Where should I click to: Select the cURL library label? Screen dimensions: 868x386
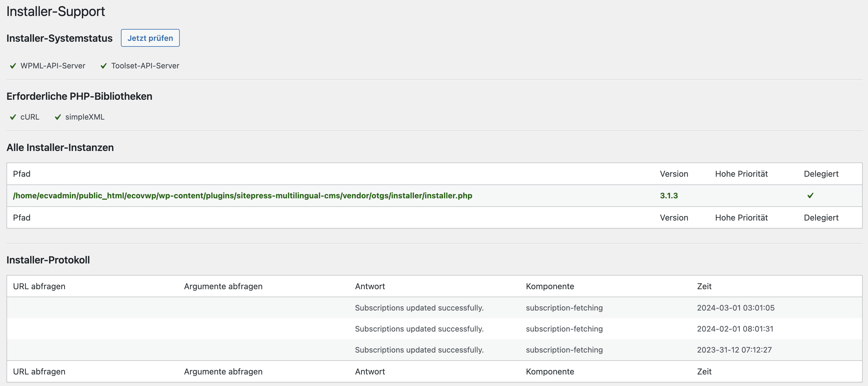click(x=30, y=117)
